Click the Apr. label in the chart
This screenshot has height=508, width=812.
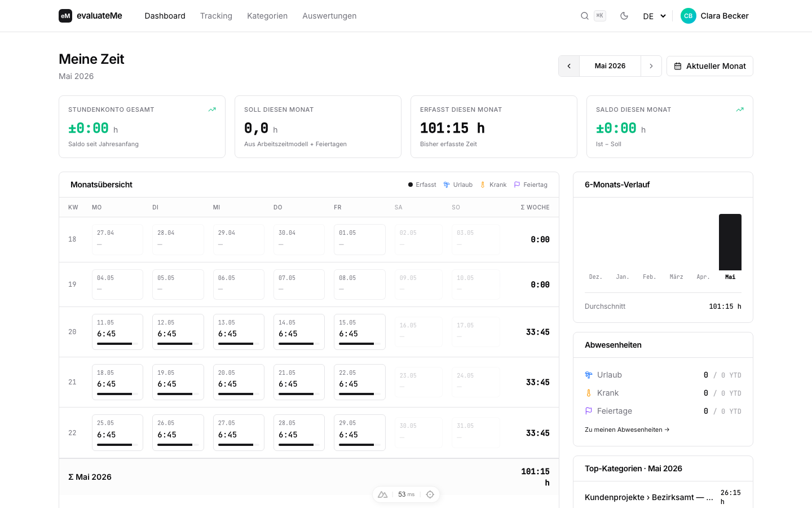tap(703, 277)
